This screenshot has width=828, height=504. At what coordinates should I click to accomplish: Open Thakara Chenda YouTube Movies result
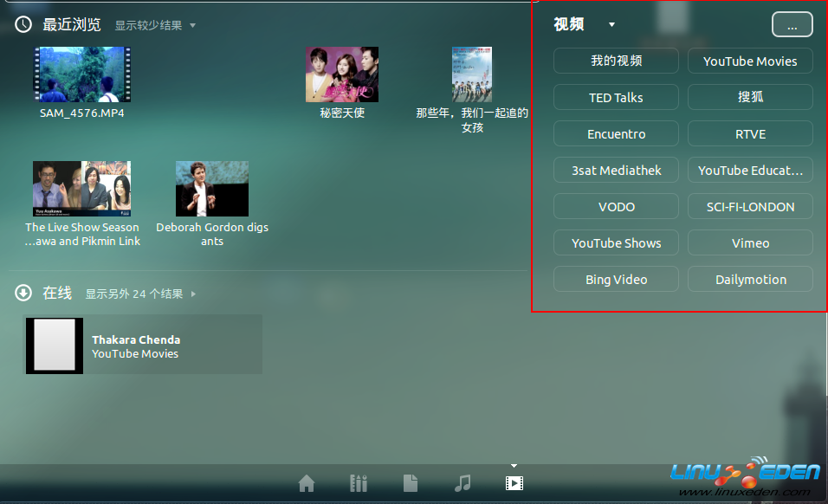(143, 345)
